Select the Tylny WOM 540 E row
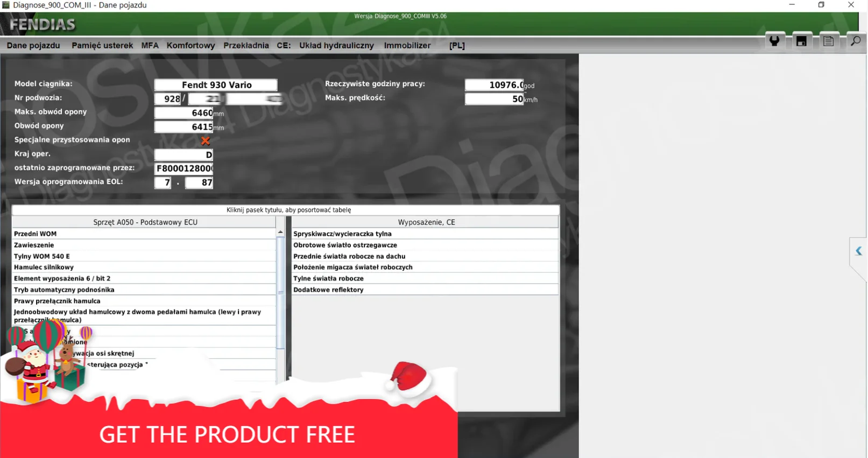Image resolution: width=868 pixels, height=458 pixels. (x=144, y=256)
